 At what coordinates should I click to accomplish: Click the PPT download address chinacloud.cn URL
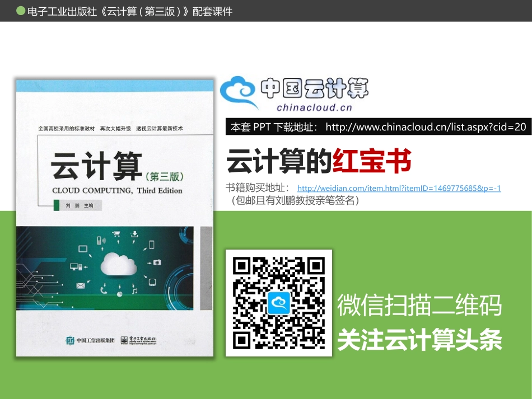pos(426,127)
